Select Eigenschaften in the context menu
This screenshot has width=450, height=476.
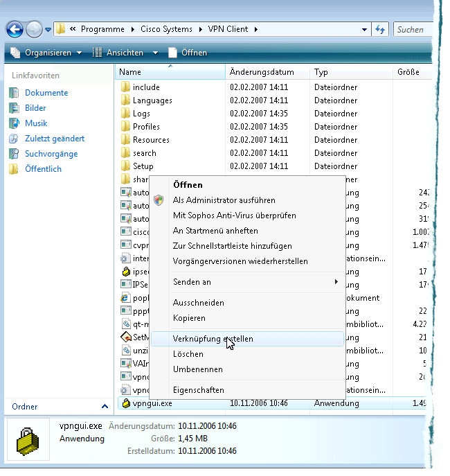coord(198,390)
